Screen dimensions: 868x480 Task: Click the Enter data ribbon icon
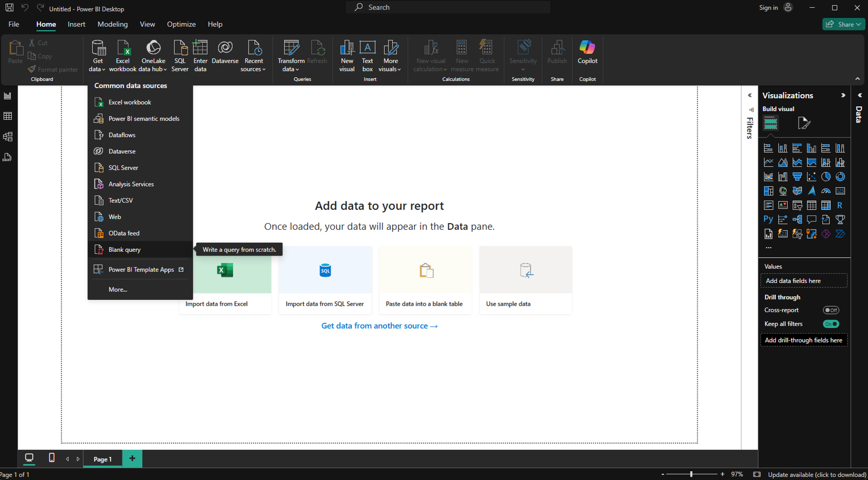click(x=200, y=56)
